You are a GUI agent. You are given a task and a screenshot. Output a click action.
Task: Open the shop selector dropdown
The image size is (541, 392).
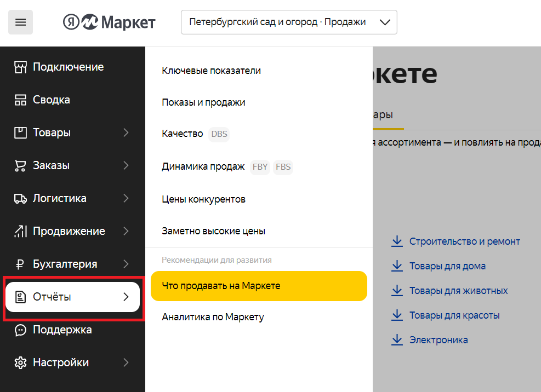tap(289, 22)
